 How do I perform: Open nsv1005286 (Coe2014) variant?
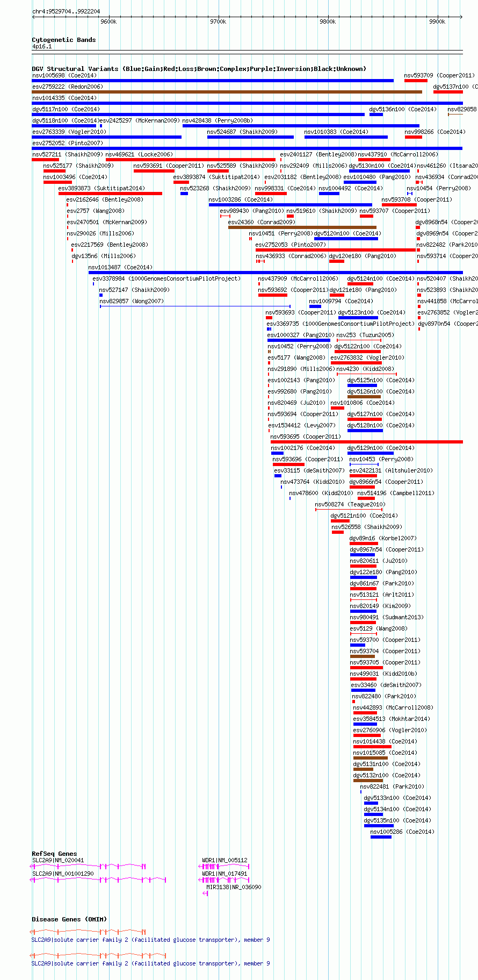pyautogui.click(x=402, y=832)
